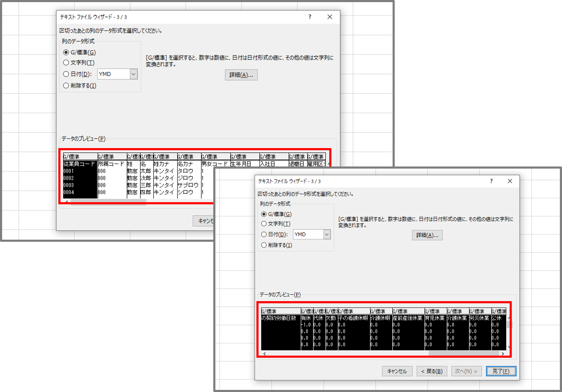Click left scroll arrow in front preview
Image resolution: width=562 pixels, height=392 pixels.
265,353
